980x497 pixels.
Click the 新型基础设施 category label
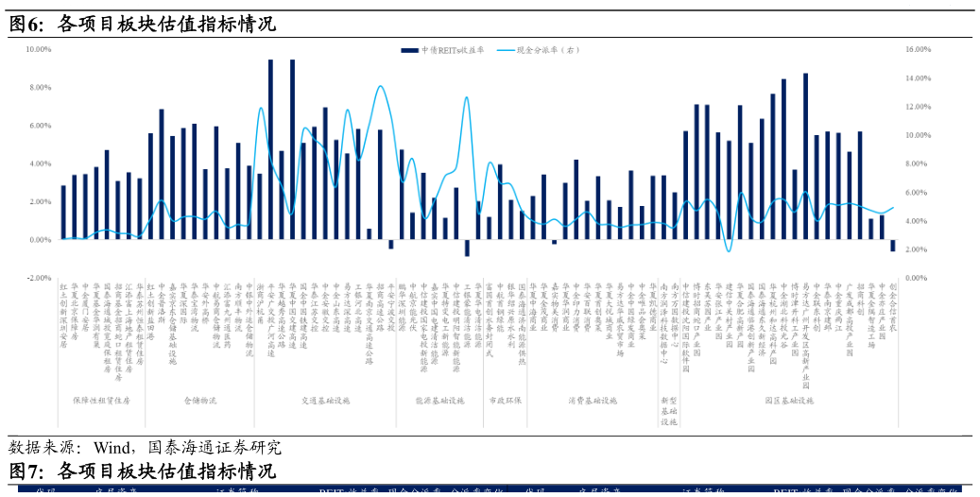tap(669, 411)
